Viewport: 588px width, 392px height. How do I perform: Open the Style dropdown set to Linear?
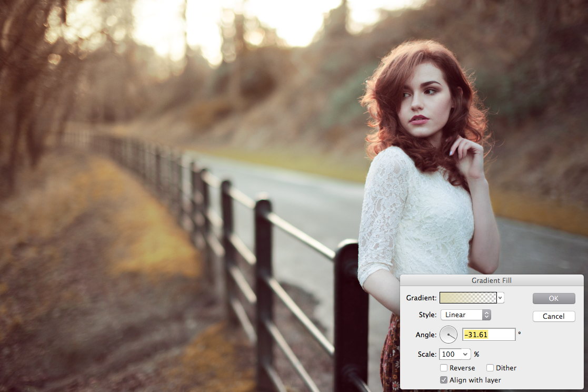click(466, 315)
